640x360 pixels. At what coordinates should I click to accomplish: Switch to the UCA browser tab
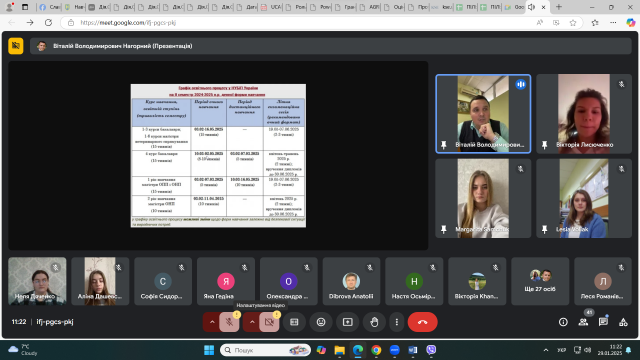click(x=271, y=7)
